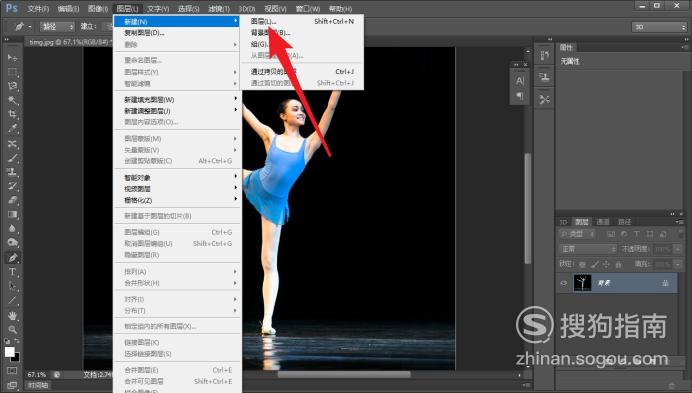This screenshot has height=393, width=692.
Task: Toggle adjustment layer filter icon
Action: 624,234
